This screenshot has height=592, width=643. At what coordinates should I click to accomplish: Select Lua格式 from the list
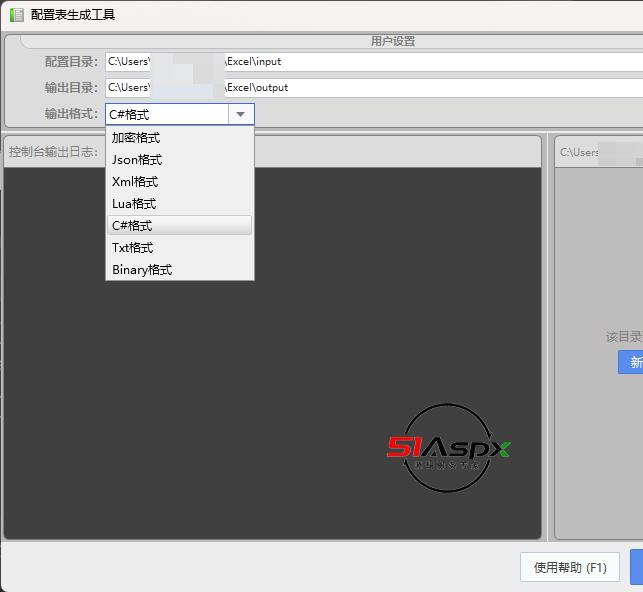click(134, 204)
